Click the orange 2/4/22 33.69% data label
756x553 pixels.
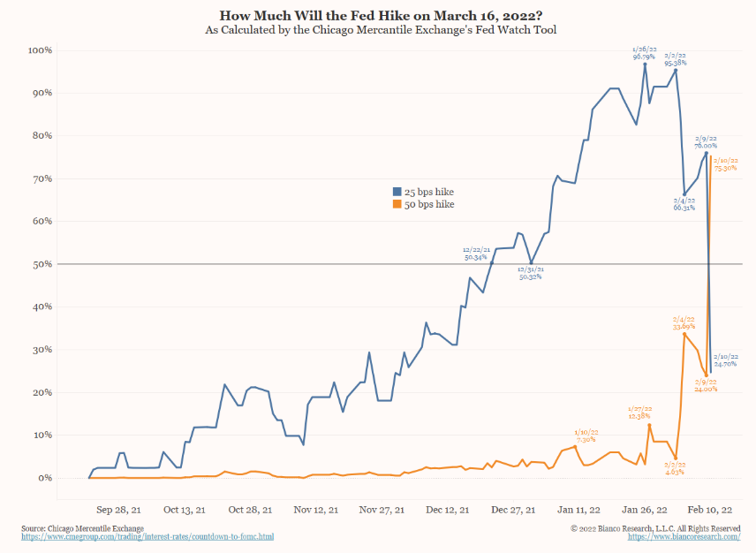tap(684, 322)
